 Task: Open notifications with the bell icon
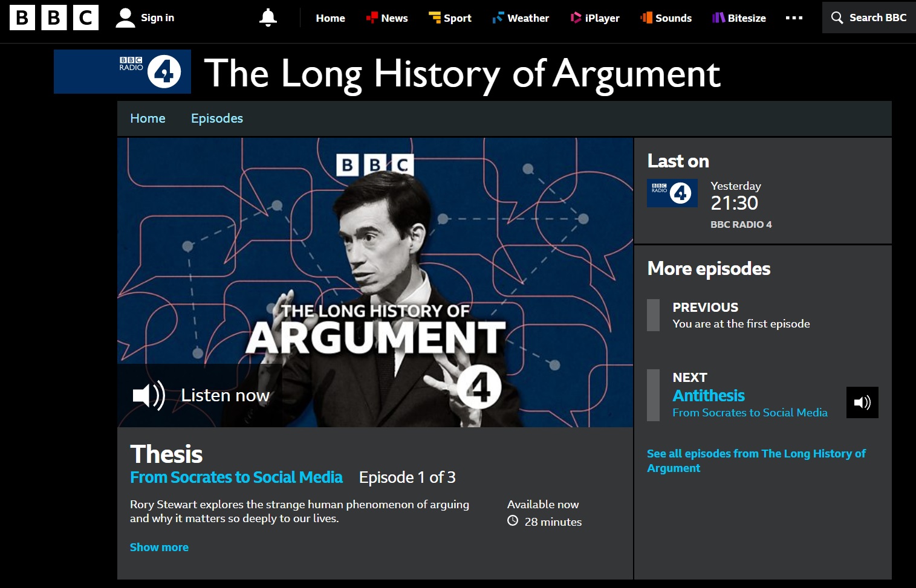click(x=268, y=18)
